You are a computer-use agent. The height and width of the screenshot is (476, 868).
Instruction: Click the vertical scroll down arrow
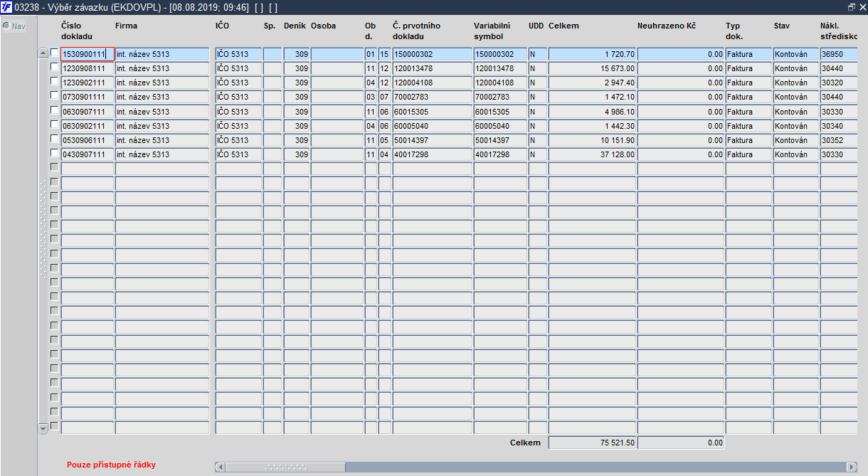43,428
